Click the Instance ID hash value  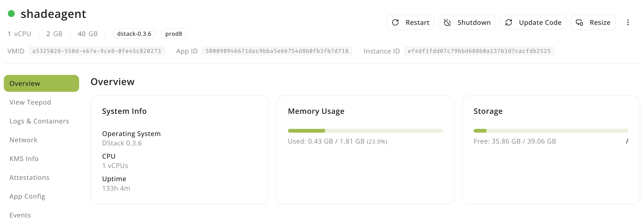479,51
